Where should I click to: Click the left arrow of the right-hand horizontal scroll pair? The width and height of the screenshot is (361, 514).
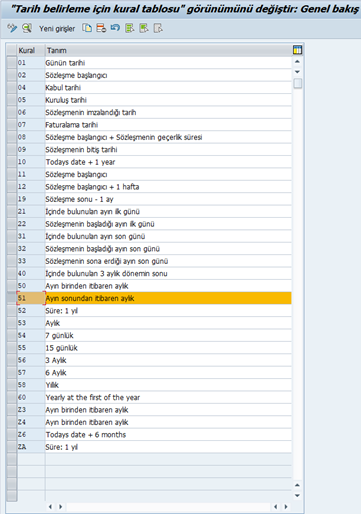click(x=276, y=507)
